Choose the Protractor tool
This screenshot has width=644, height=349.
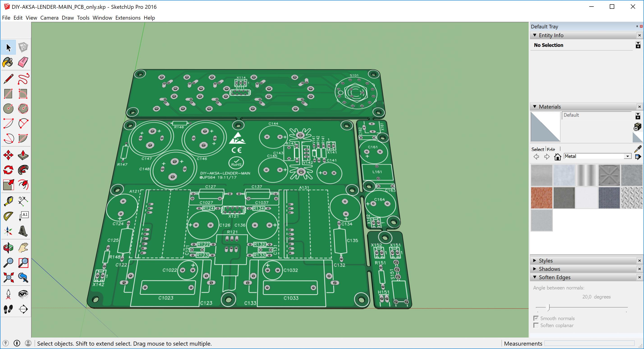pyautogui.click(x=8, y=216)
